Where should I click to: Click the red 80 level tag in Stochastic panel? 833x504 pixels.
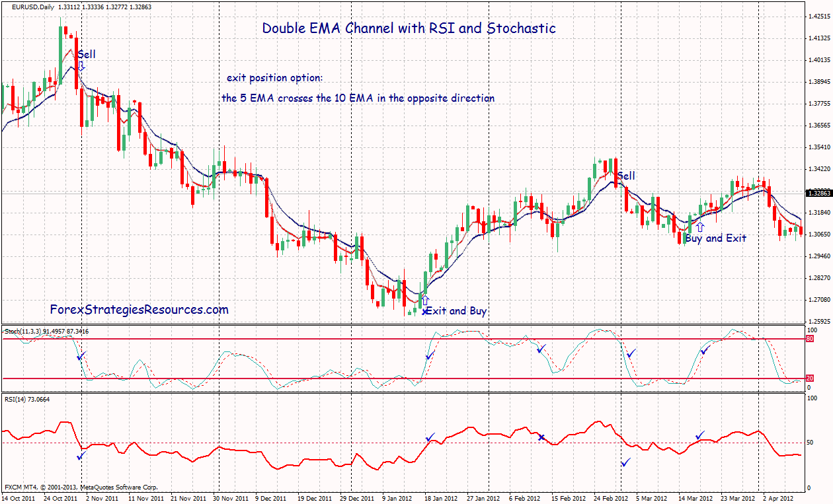809,339
